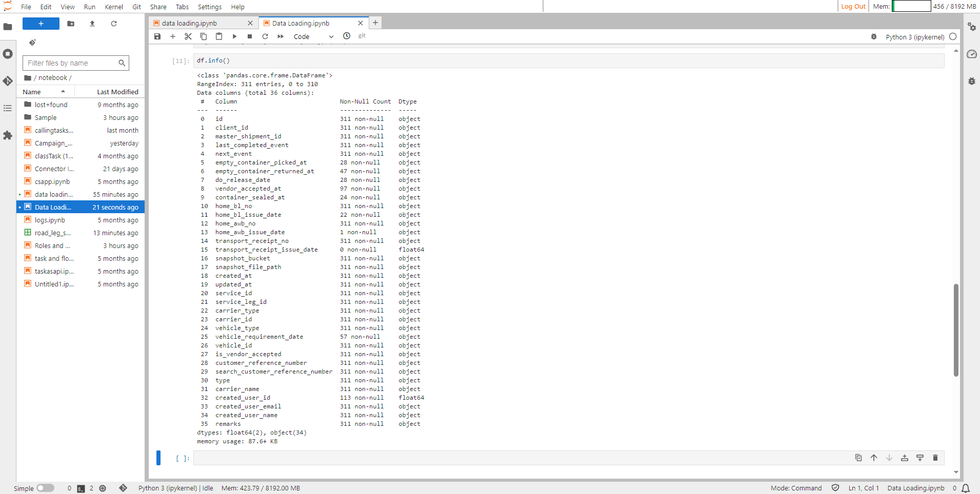Click the kernel status circle indicator

tap(953, 36)
